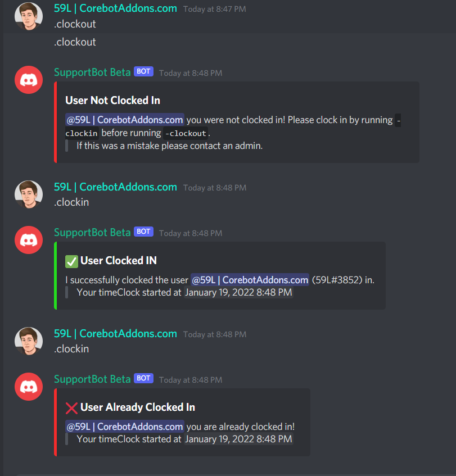Click SupportBot avatar beside User Clocked IN embed
Screen dimensions: 456x476
(x=29, y=240)
